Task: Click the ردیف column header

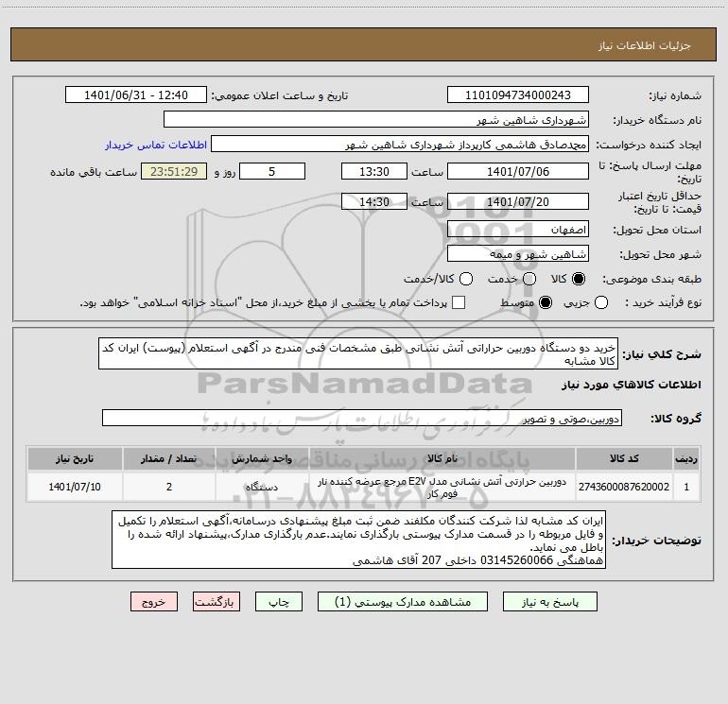Action: [686, 459]
